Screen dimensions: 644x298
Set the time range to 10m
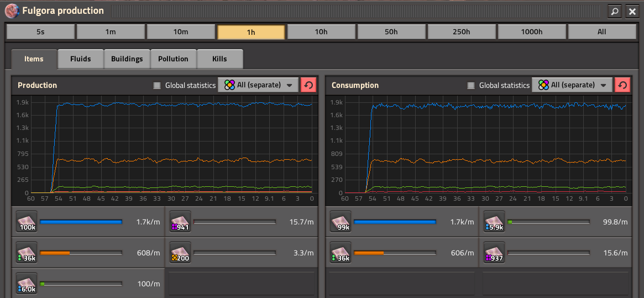[x=181, y=32]
